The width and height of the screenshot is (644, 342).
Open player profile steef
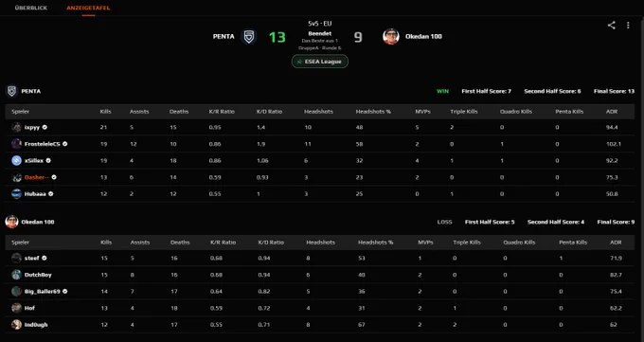[x=32, y=258]
